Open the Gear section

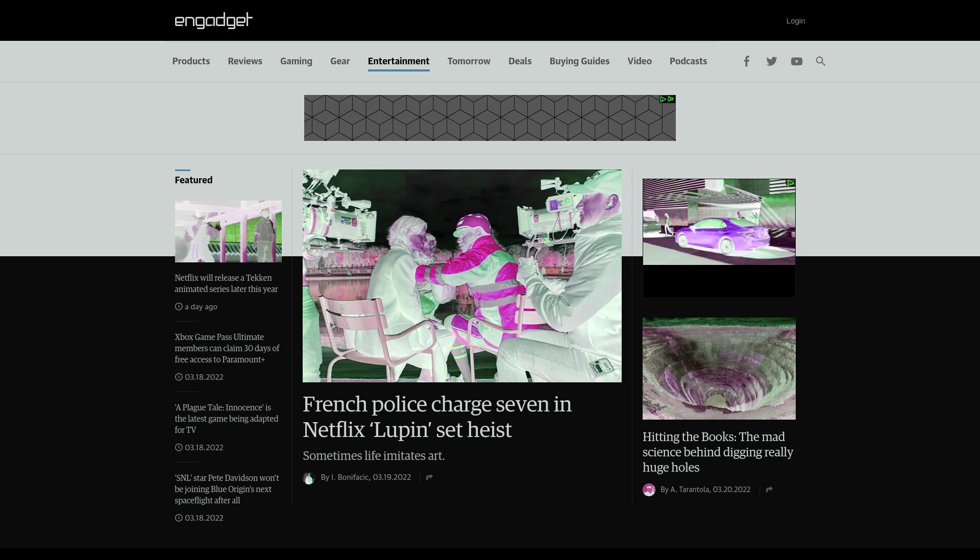coord(340,61)
